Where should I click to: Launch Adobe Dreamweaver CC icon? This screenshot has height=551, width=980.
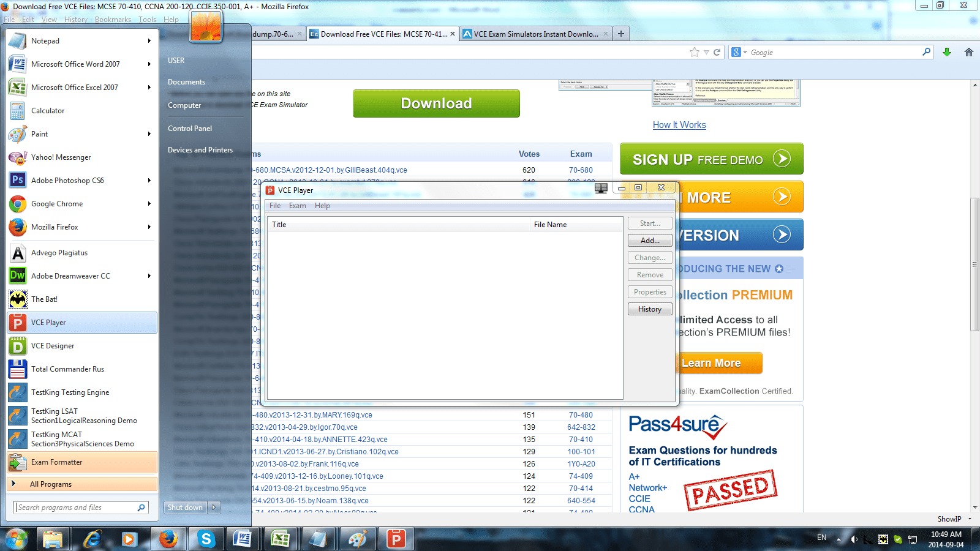18,276
